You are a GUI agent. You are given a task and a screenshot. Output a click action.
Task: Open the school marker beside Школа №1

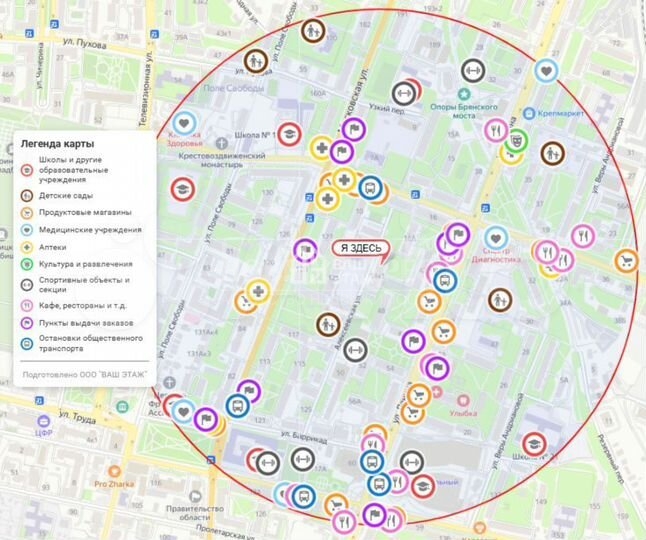click(x=289, y=134)
